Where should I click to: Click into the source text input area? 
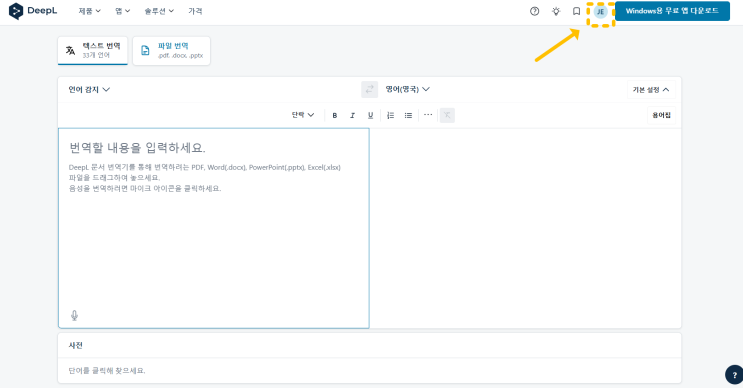[214, 228]
